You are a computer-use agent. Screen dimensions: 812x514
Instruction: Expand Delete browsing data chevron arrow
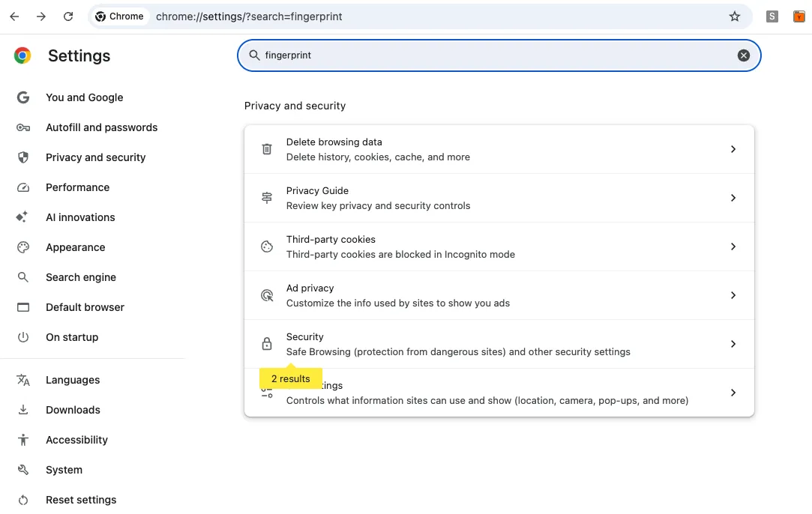tap(733, 149)
